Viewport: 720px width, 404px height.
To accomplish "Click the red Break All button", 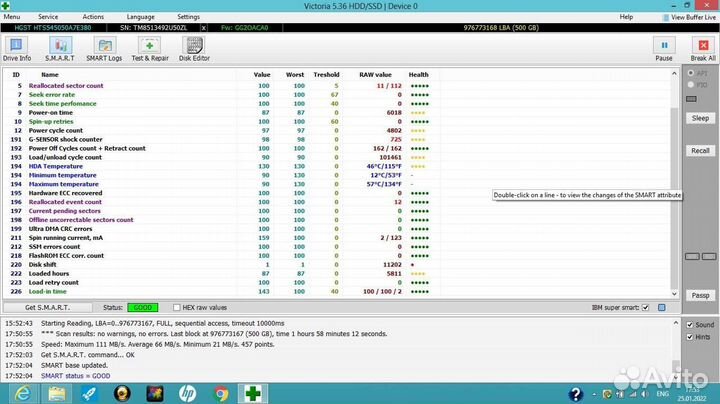I will (703, 50).
